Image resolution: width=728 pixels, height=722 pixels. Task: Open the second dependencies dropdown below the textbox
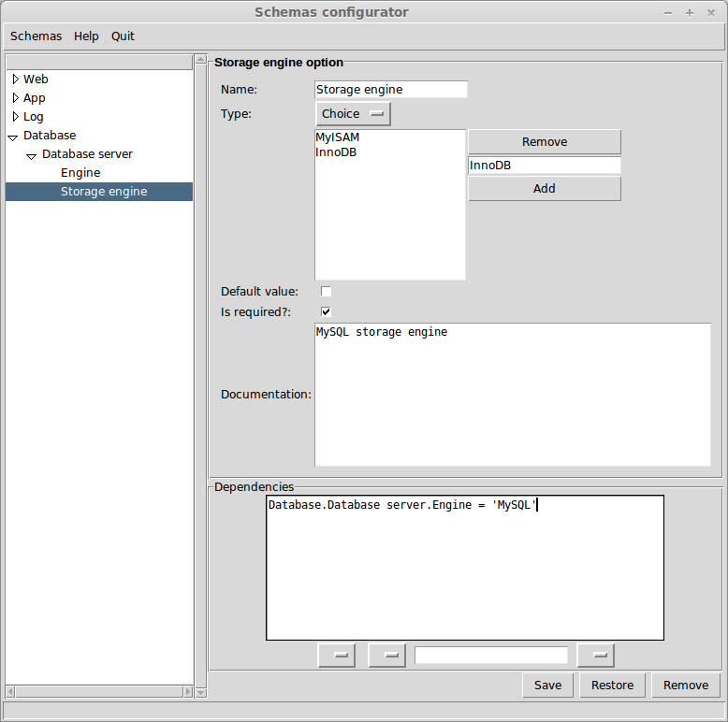386,656
